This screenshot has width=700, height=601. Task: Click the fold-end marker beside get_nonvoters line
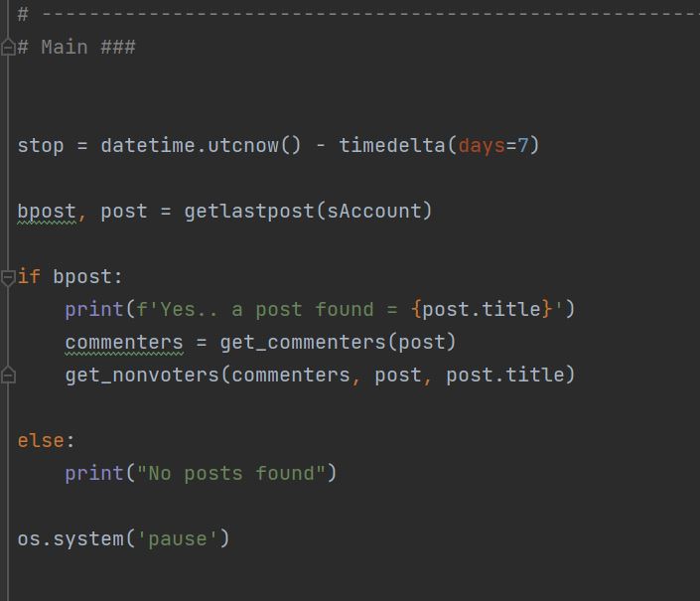pyautogui.click(x=8, y=376)
